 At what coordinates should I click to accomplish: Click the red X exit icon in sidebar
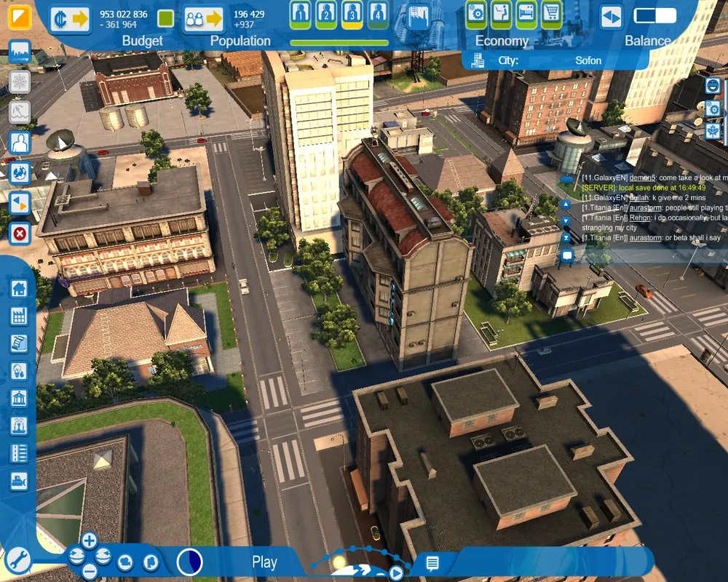click(20, 234)
